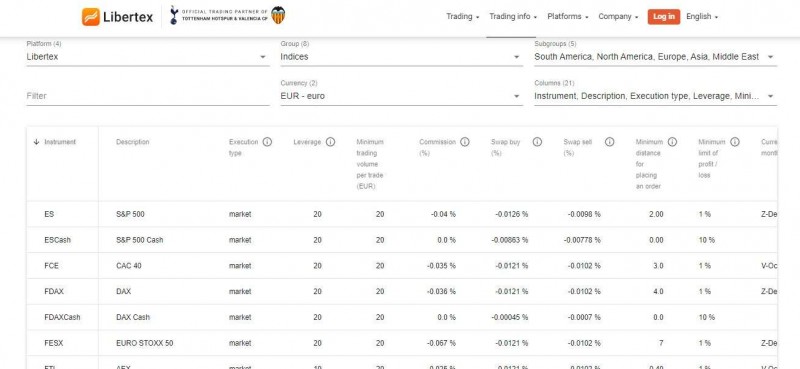This screenshot has width=800, height=369.
Task: Click the CAC 40 description
Action: pyautogui.click(x=129, y=266)
